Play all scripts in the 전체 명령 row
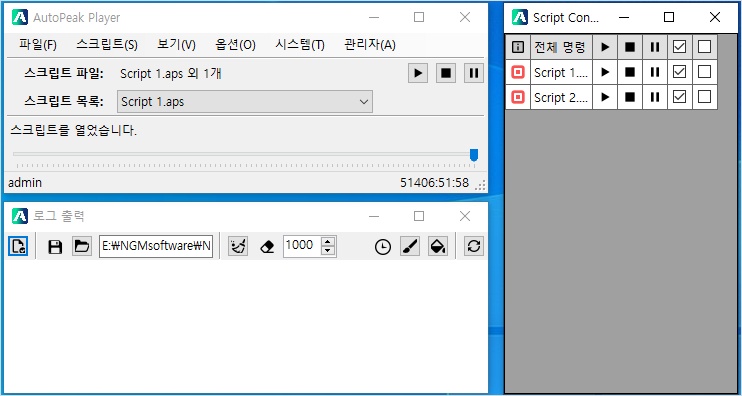Image resolution: width=742 pixels, height=396 pixels. click(605, 47)
